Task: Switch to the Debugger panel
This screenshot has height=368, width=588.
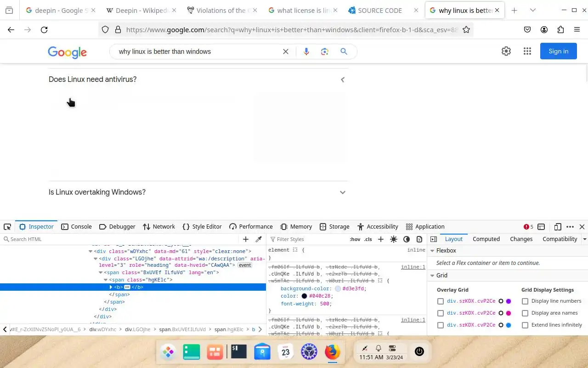Action: click(117, 227)
